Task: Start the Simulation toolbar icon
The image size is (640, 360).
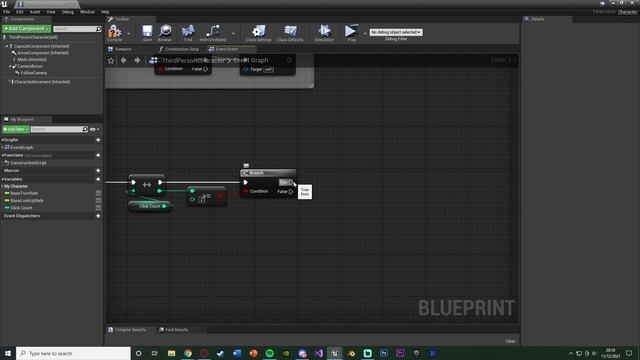Action: [324, 32]
